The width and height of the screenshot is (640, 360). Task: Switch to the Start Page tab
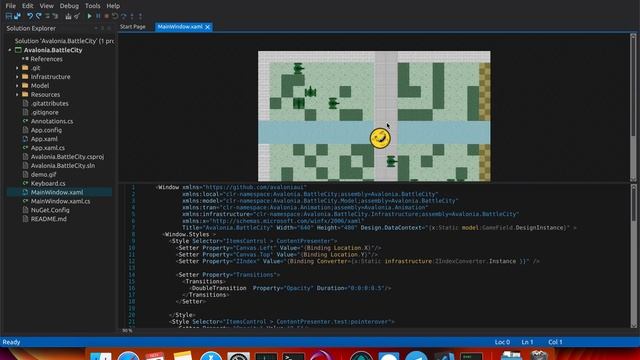133,27
